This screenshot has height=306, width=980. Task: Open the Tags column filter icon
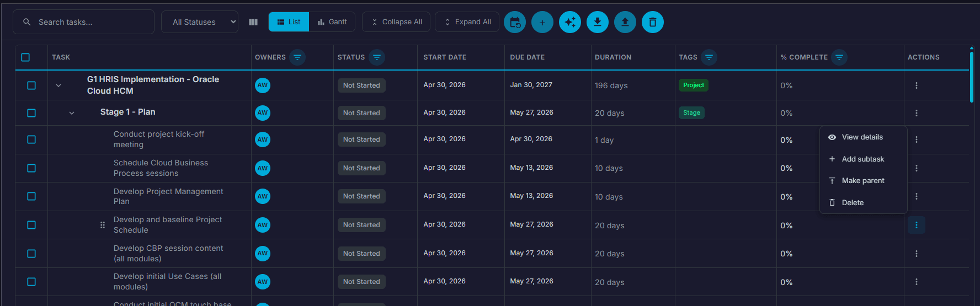tap(709, 57)
